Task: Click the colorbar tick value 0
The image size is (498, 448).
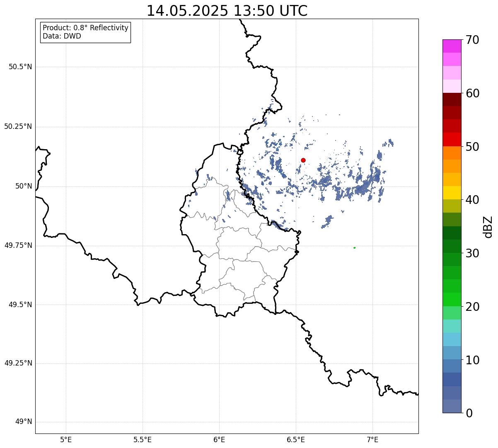Action: coord(469,413)
